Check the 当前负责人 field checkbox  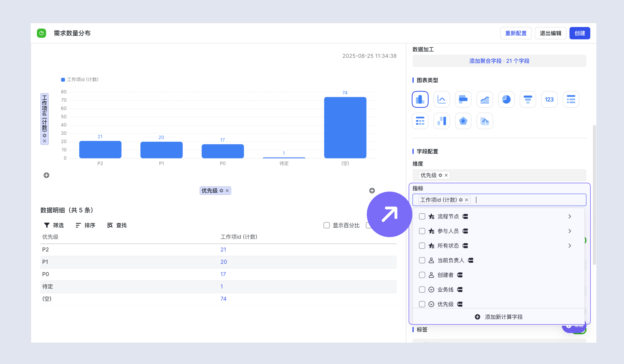(422, 260)
